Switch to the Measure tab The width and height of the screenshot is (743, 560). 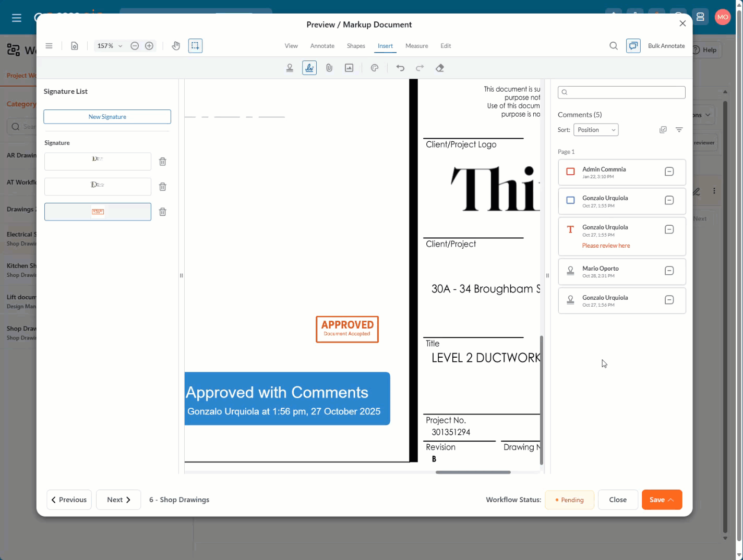coord(416,46)
